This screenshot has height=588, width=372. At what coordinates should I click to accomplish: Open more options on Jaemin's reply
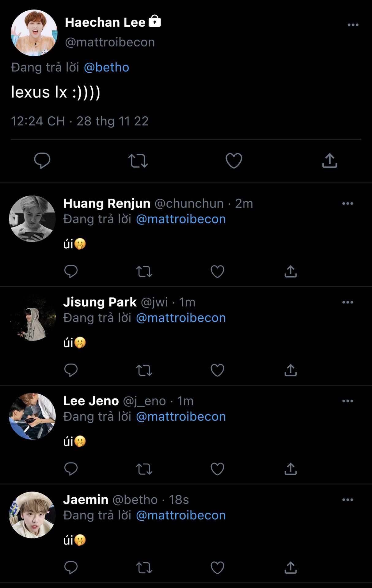coord(347,500)
